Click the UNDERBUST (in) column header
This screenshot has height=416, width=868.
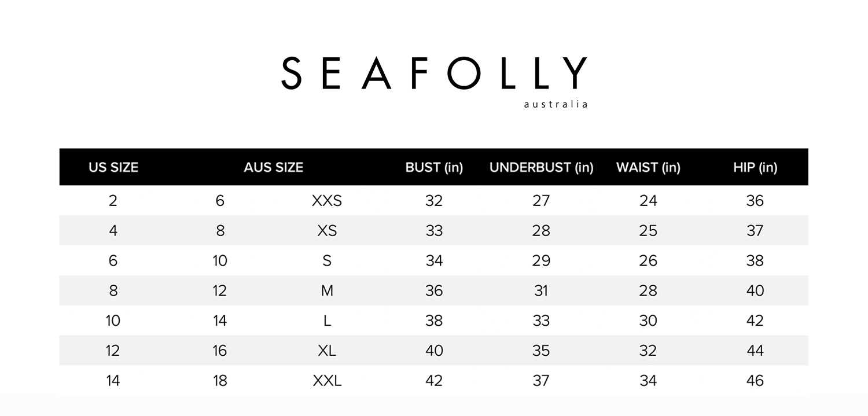[x=541, y=168]
